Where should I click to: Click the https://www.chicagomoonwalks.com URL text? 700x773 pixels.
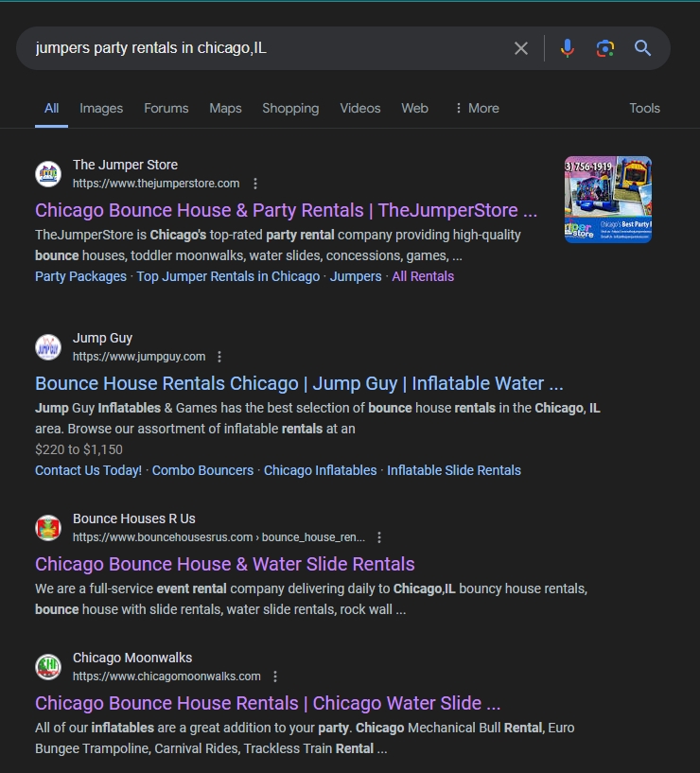click(166, 676)
